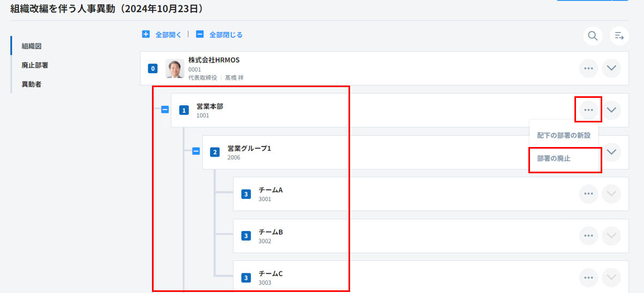Switch to the 異動者 tab
Viewport: 644px width, 293px height.
tap(32, 84)
